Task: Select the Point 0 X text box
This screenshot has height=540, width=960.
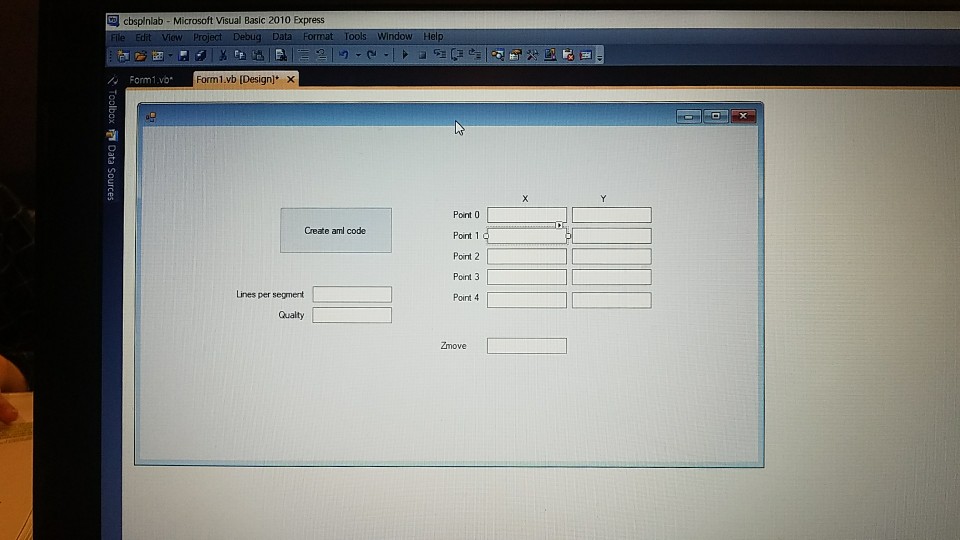Action: click(527, 215)
